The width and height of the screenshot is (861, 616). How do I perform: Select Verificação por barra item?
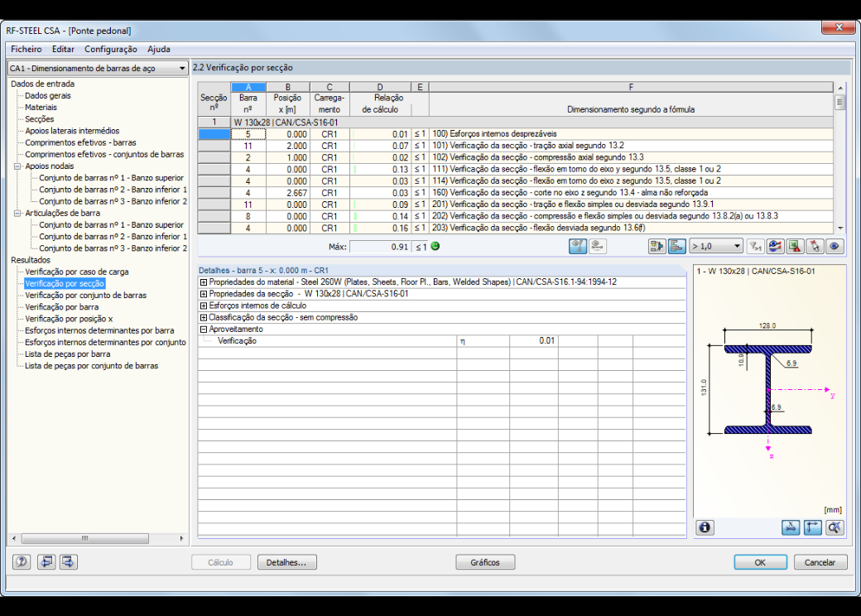click(x=61, y=307)
